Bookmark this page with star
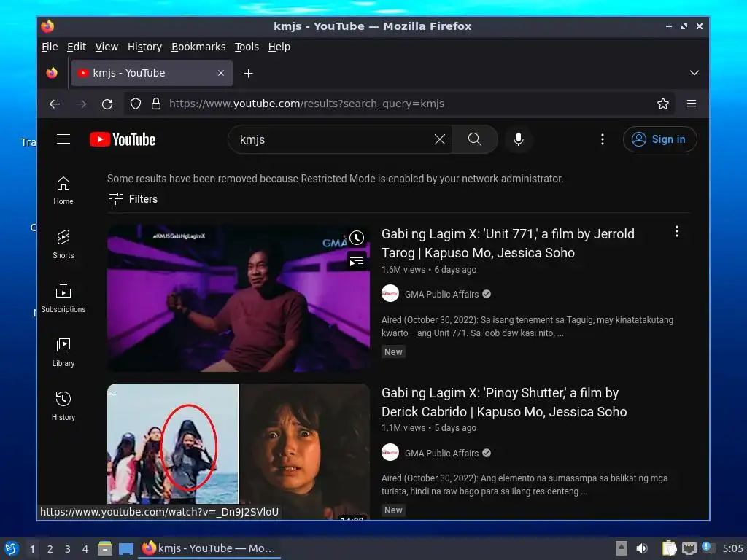The image size is (747, 560). coord(662,104)
